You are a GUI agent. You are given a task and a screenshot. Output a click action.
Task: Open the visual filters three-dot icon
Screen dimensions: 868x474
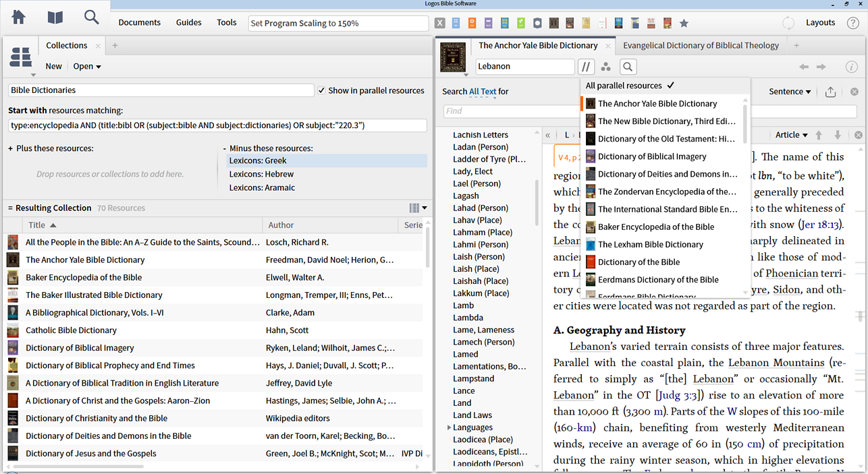(606, 66)
